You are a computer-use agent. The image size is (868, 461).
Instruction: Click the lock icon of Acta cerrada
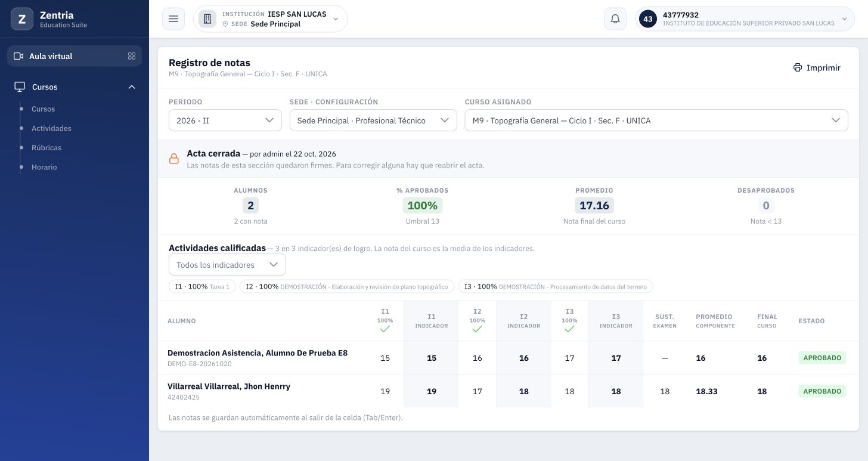click(x=174, y=159)
